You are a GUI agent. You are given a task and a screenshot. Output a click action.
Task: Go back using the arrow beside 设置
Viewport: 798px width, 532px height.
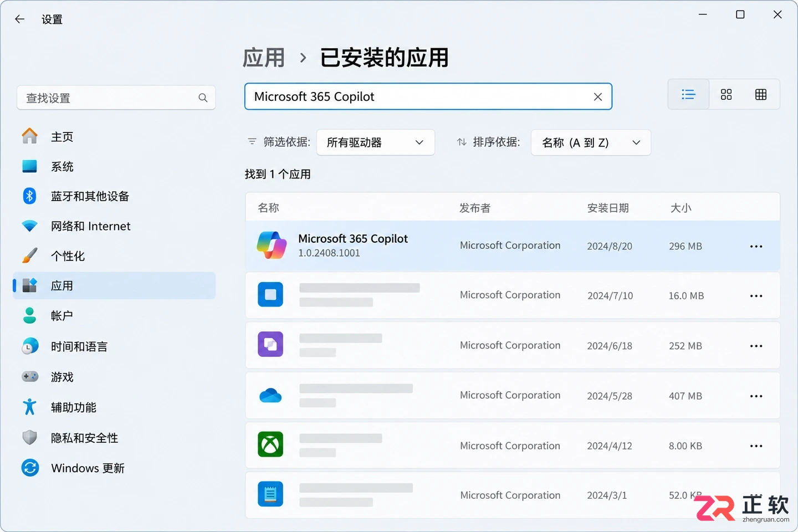[20, 19]
